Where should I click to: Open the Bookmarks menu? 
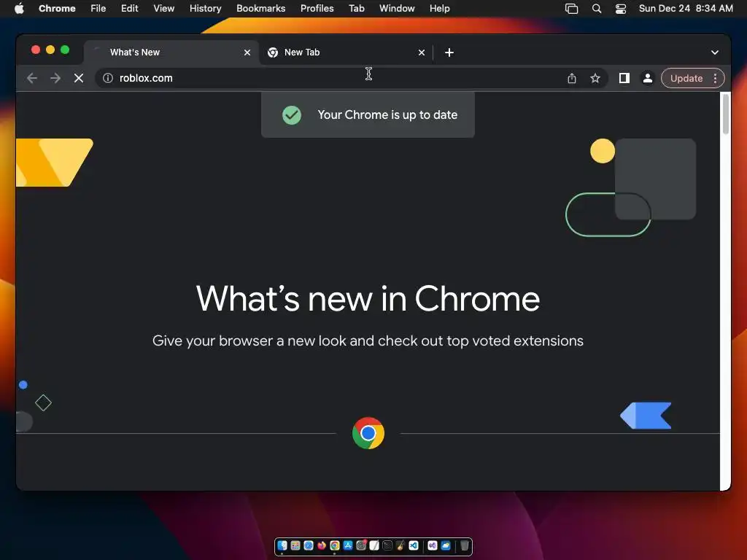[x=260, y=8]
